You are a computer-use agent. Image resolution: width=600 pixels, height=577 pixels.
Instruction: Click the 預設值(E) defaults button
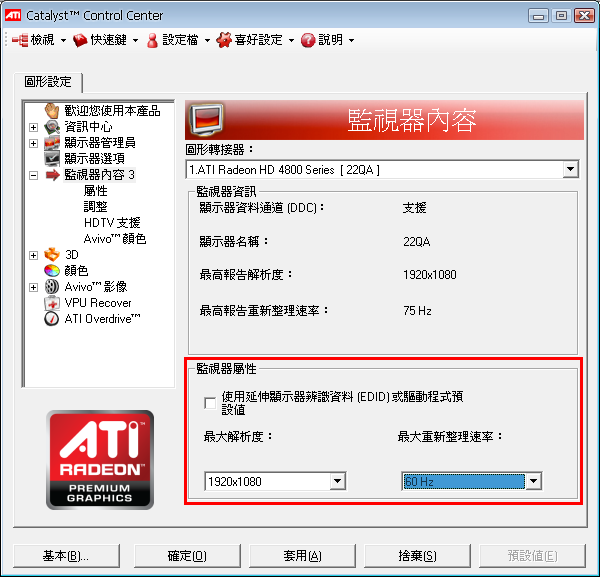click(533, 556)
